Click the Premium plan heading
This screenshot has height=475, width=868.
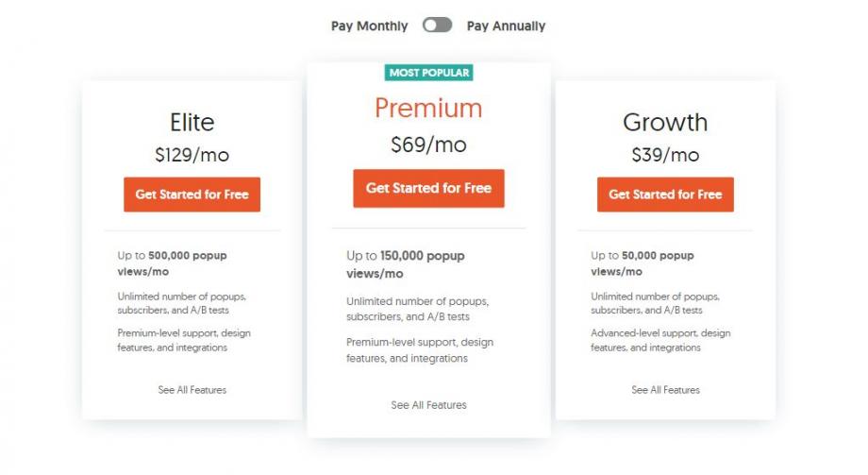tap(428, 109)
